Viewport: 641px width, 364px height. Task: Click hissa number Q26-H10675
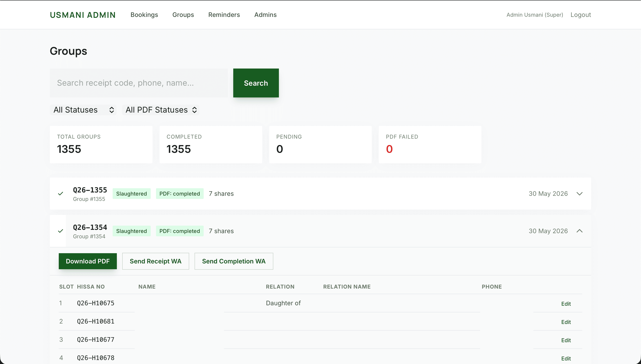pos(95,303)
